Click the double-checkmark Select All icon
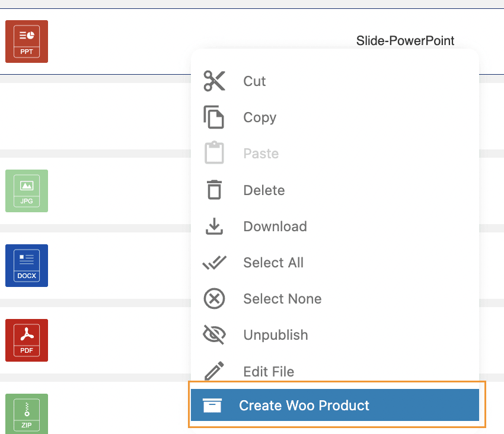This screenshot has height=434, width=504. pyautogui.click(x=214, y=263)
